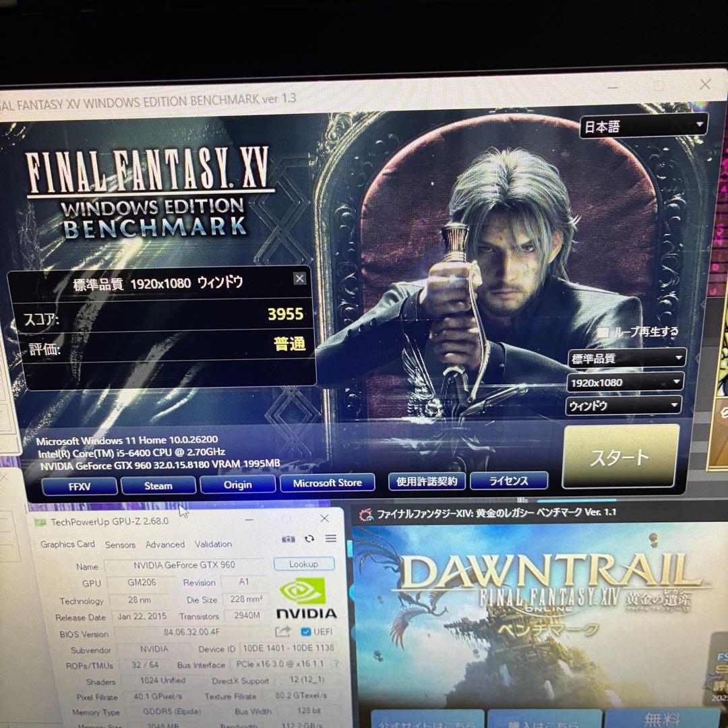Click the BIOS export share icon
Viewport: 728px width, 728px height.
pyautogui.click(x=282, y=632)
